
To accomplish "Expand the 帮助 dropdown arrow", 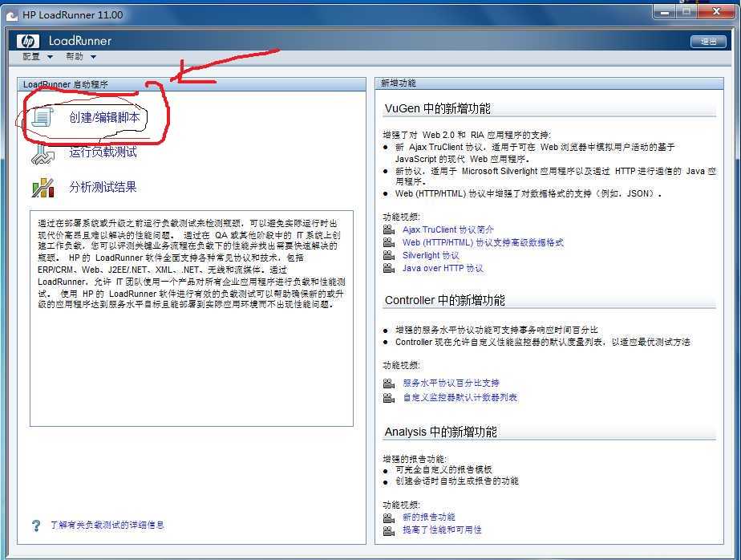I will tap(93, 57).
